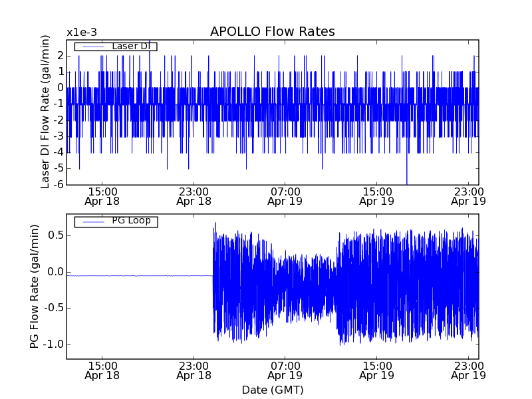532x399 pixels.
Task: Click the Date (GMT) x-axis label
Action: click(272, 390)
